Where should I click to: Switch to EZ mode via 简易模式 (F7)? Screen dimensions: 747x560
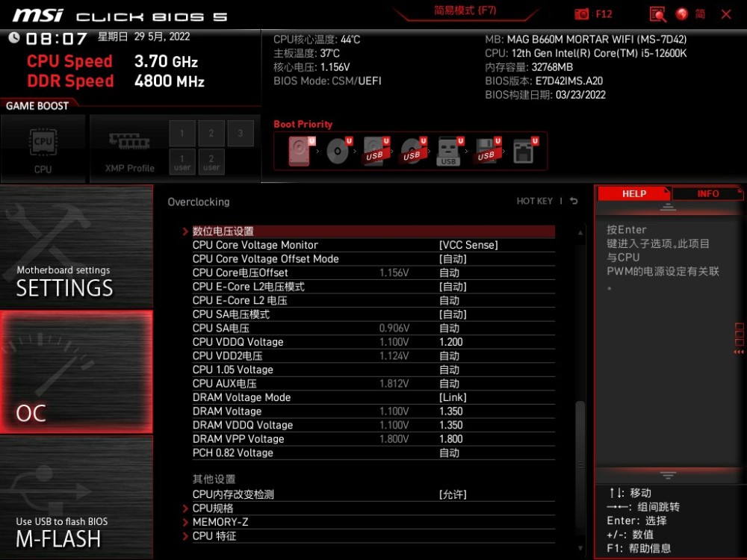(465, 10)
